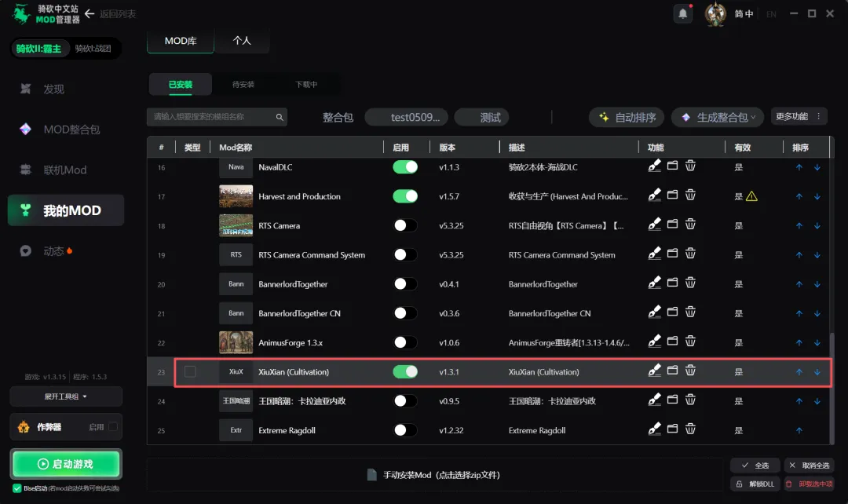Delete the RTS Camera mod with trash icon
Image resolution: width=848 pixels, height=504 pixels.
pyautogui.click(x=691, y=225)
